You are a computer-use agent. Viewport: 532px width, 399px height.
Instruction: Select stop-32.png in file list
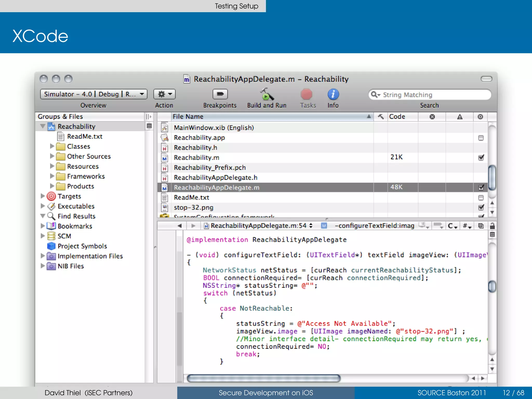322,207
